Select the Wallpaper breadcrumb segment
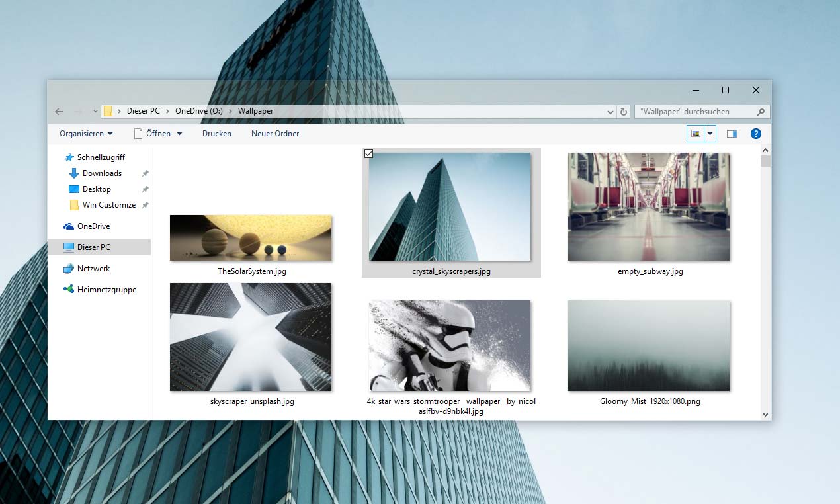840x504 pixels. click(x=255, y=111)
